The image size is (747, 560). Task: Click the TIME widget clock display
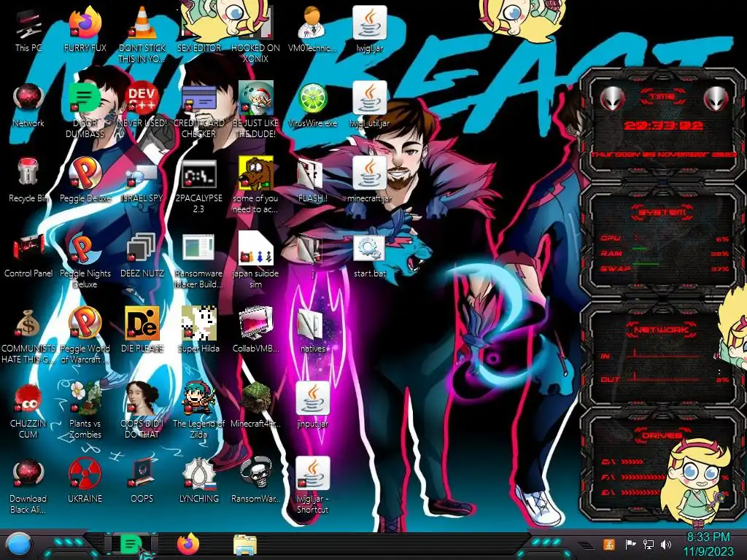(663, 125)
